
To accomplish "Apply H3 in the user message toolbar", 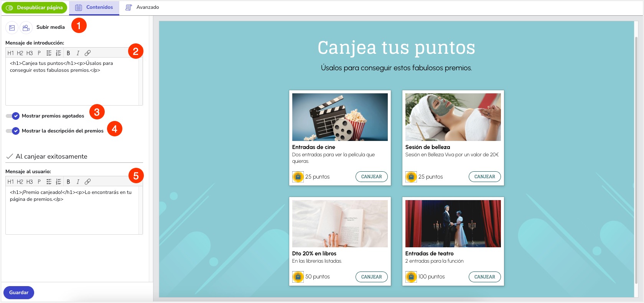I will tap(30, 182).
